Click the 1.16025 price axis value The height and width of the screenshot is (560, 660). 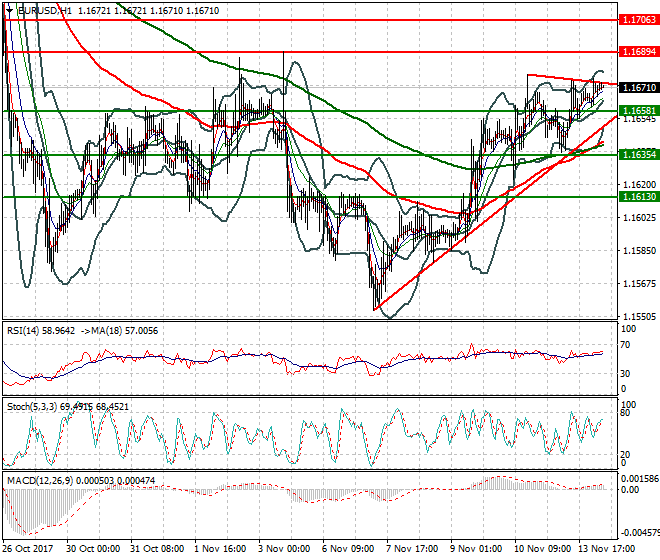pyautogui.click(x=639, y=217)
